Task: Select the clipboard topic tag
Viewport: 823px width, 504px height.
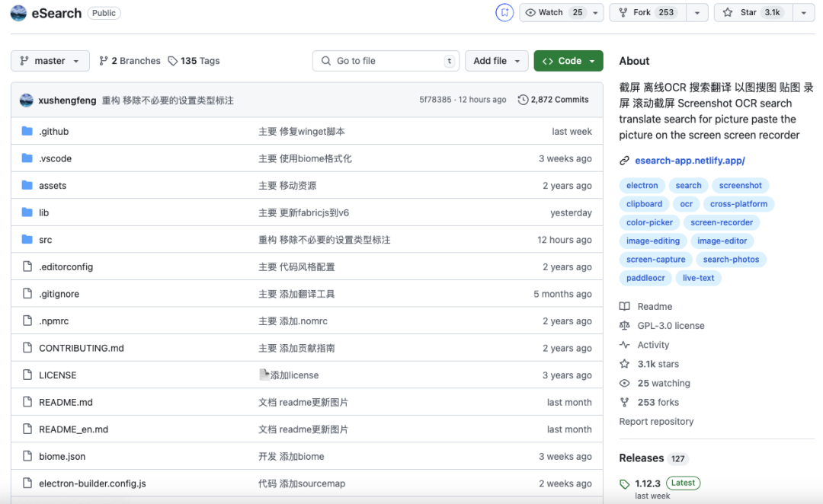Action: (644, 204)
